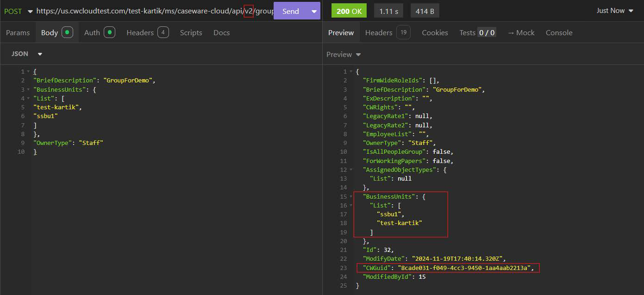Open the Mock view via the arrow item
Viewport: 644px width, 295px height.
[x=521, y=32]
